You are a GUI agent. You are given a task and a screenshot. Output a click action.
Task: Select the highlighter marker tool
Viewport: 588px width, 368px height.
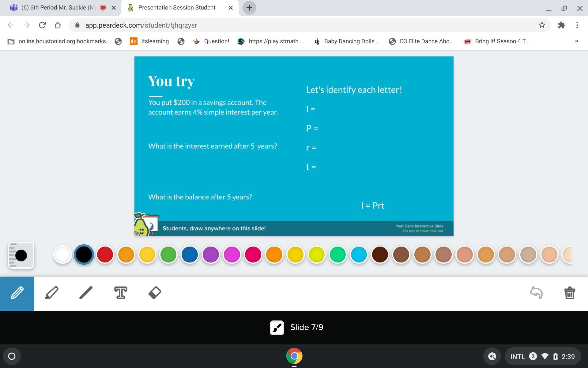tap(52, 293)
